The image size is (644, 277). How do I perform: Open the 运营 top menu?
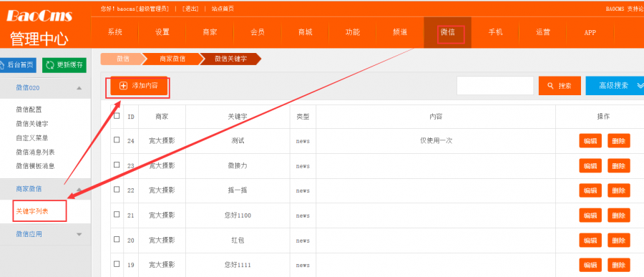[543, 32]
